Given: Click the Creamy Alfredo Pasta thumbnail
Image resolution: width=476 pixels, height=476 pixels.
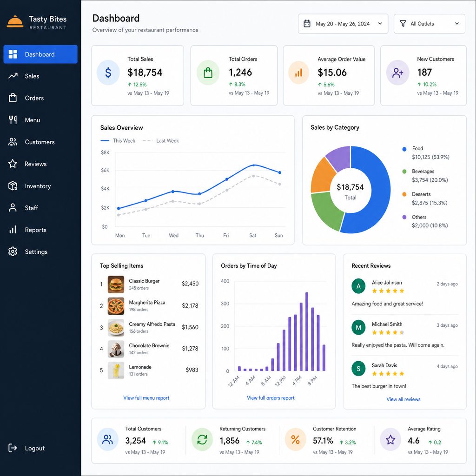Looking at the screenshot, I should (x=116, y=328).
